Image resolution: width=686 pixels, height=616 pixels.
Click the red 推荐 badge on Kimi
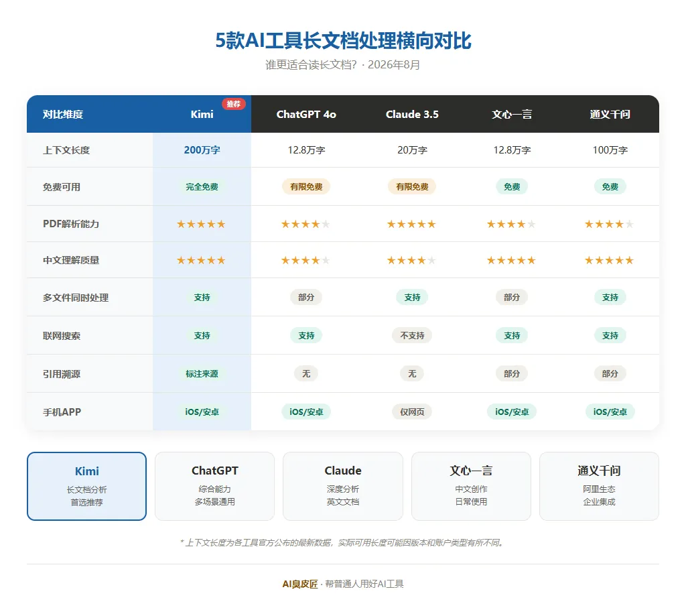coord(234,104)
